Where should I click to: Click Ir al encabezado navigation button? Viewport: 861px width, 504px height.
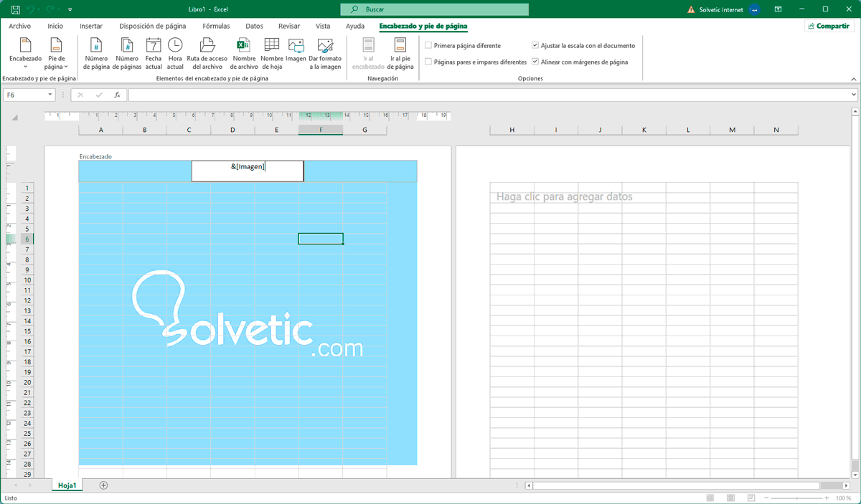click(368, 54)
